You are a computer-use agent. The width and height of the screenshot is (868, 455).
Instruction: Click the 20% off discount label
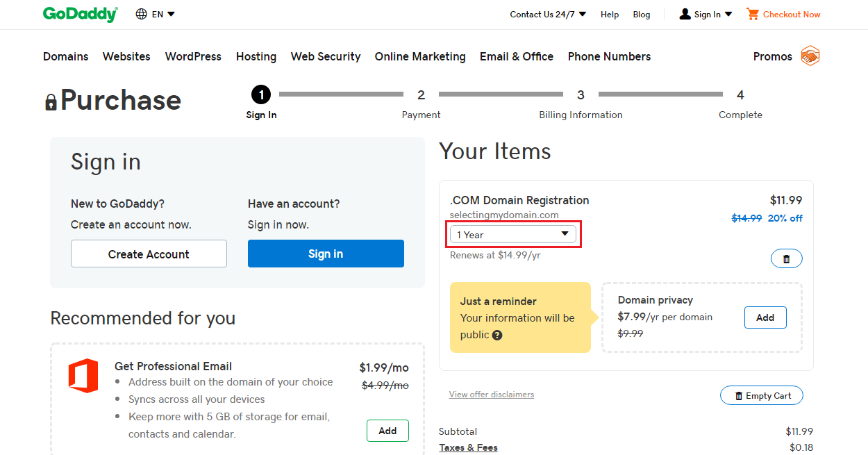[785, 218]
